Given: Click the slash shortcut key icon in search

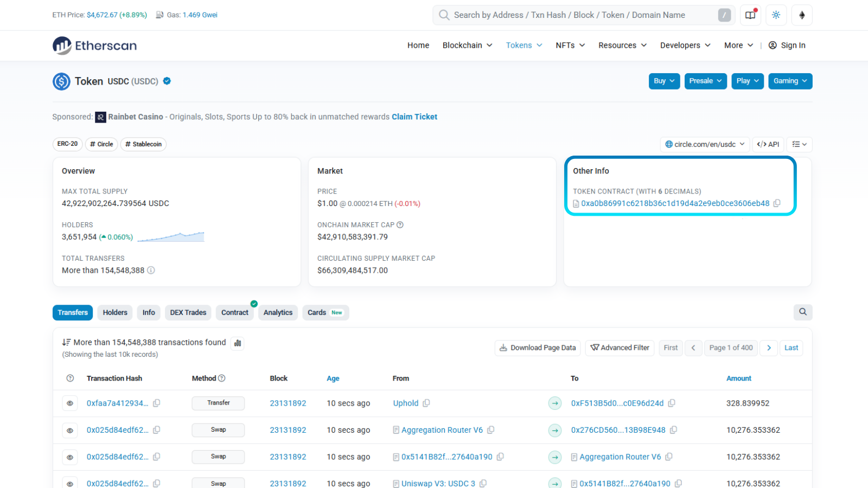Looking at the screenshot, I should pos(724,15).
